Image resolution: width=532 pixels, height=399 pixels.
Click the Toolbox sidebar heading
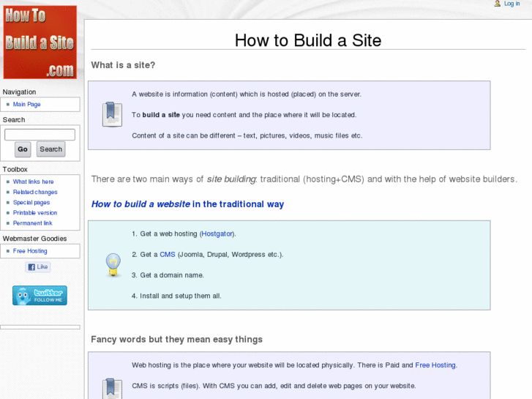tap(15, 169)
